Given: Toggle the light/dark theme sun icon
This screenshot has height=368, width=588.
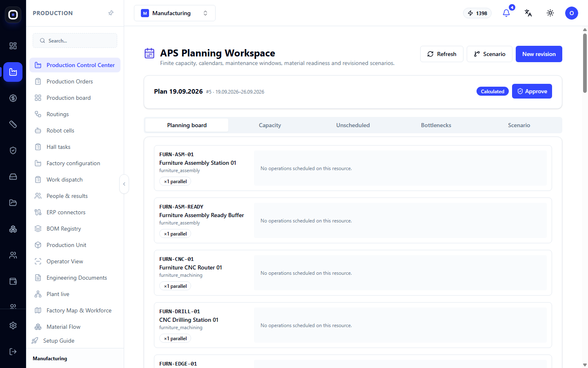Looking at the screenshot, I should pyautogui.click(x=550, y=13).
